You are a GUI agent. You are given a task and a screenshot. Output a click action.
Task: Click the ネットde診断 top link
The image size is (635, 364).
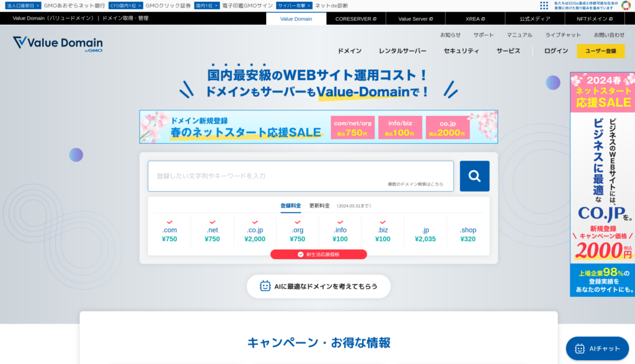click(x=331, y=6)
